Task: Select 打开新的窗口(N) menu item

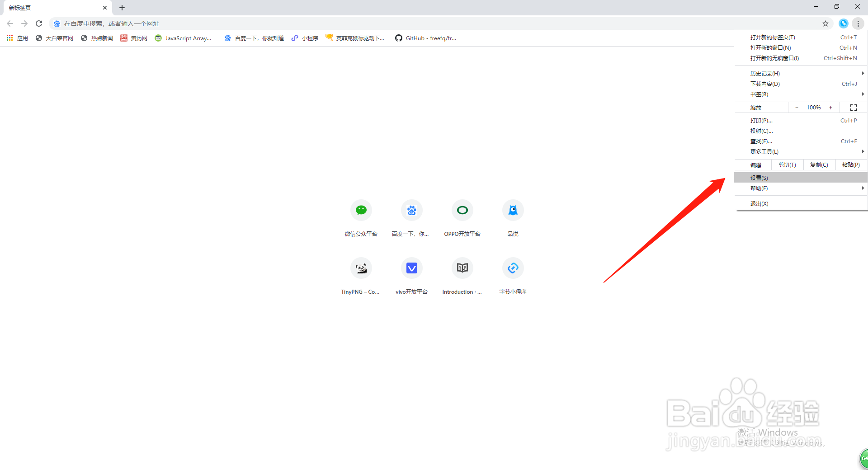Action: click(x=801, y=48)
